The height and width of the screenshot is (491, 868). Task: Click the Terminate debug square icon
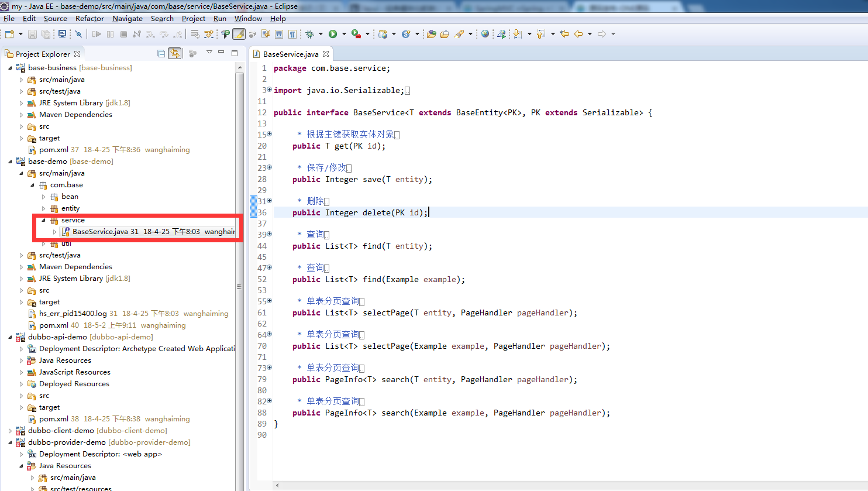click(x=123, y=34)
